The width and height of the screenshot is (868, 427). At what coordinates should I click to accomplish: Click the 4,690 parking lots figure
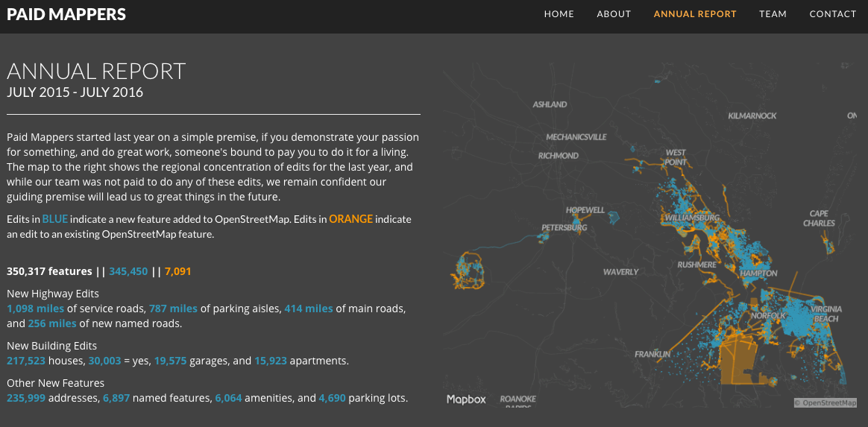tap(332, 398)
